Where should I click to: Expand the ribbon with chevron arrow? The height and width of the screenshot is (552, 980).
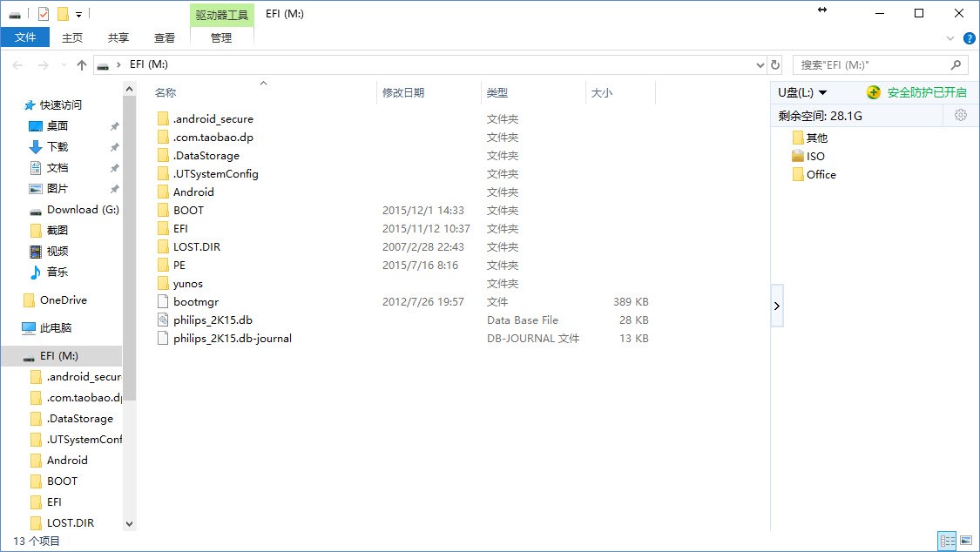(951, 38)
